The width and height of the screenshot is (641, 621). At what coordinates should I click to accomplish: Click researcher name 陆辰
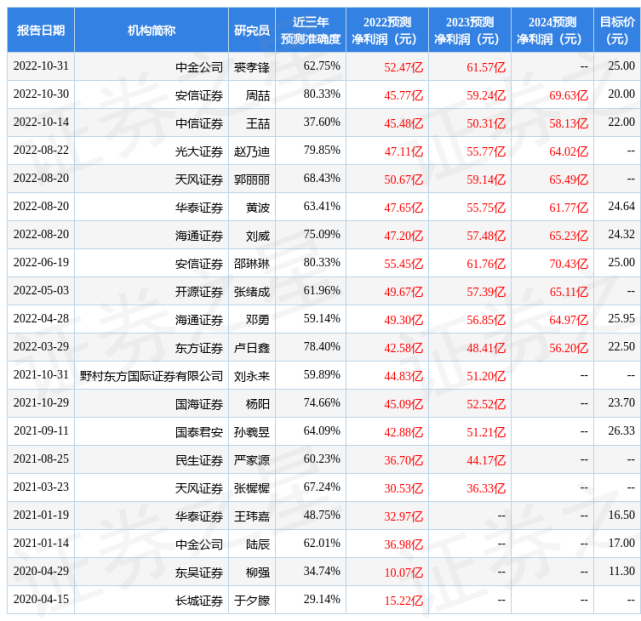pos(258,545)
